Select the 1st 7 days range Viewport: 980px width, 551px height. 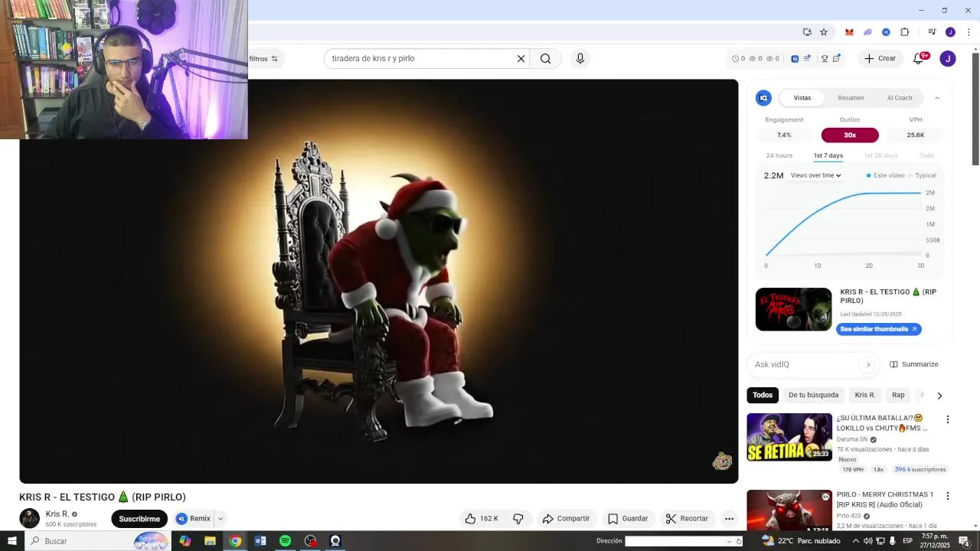[x=828, y=155]
